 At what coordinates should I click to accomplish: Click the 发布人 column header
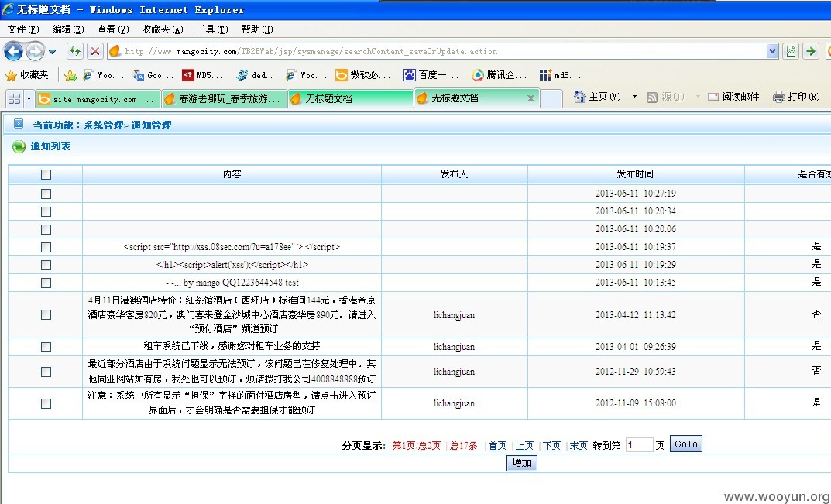point(454,174)
